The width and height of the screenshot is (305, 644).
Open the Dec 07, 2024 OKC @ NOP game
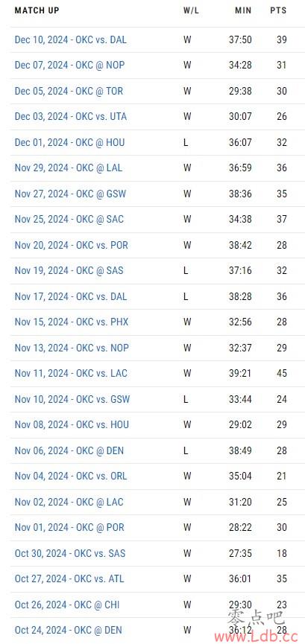pos(69,65)
